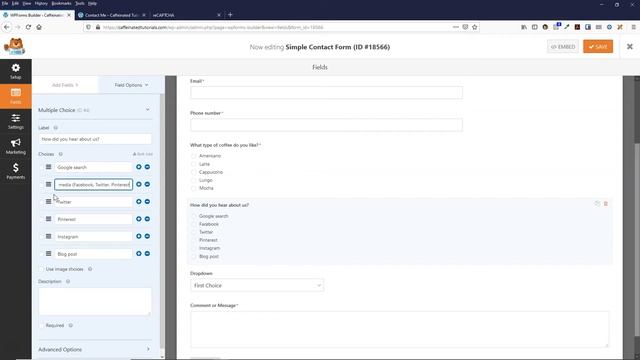Open a new browser tab
Image resolution: width=640 pixels, height=360 pixels.
[x=230, y=15]
